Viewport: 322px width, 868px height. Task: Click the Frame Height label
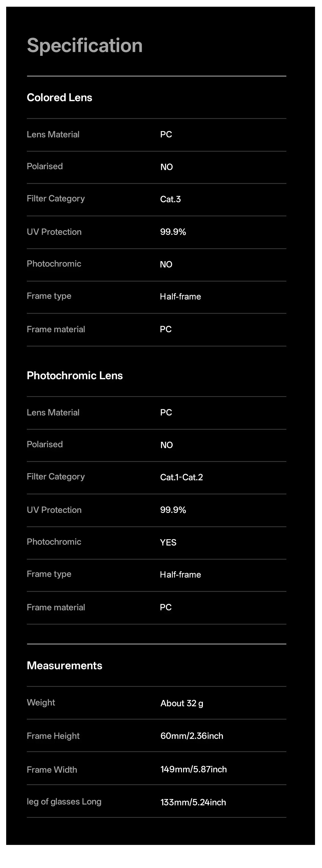point(53,736)
